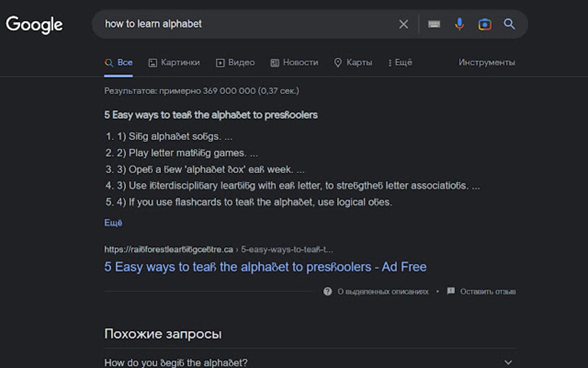The image size is (588, 368).
Task: Switch to the Картинки tab
Action: tap(174, 62)
